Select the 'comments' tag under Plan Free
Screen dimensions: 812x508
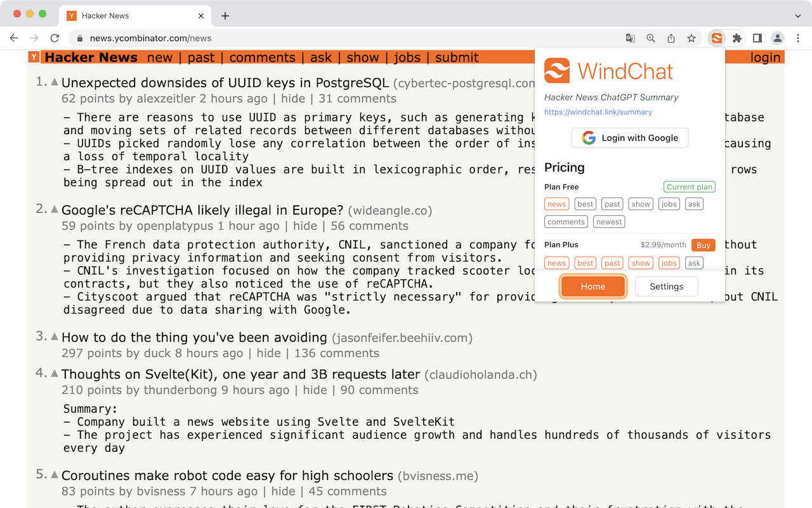tap(566, 222)
